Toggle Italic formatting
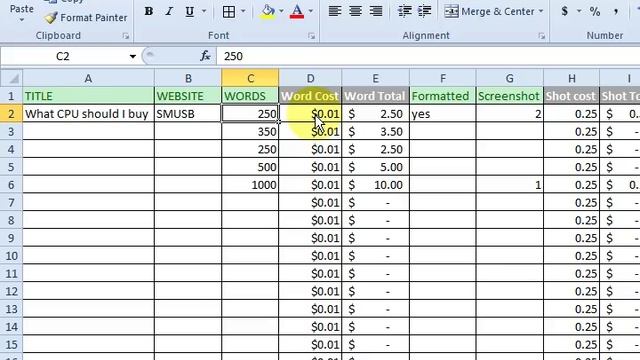Image resolution: width=640 pixels, height=360 pixels. coord(169,11)
